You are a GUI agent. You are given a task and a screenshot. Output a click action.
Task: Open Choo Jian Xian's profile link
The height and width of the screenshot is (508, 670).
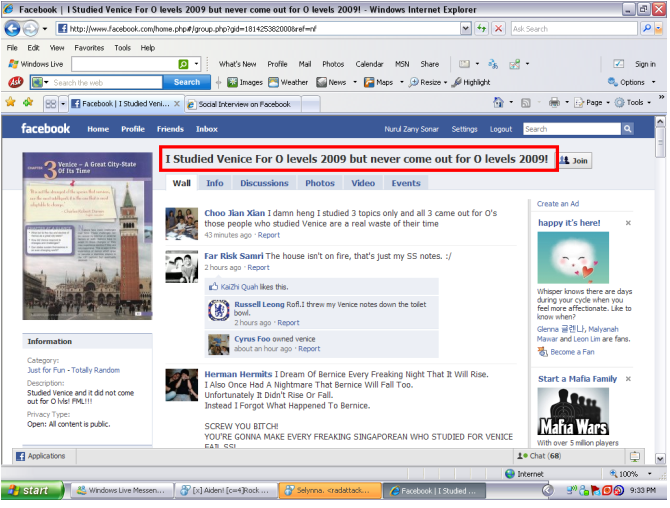pos(235,213)
